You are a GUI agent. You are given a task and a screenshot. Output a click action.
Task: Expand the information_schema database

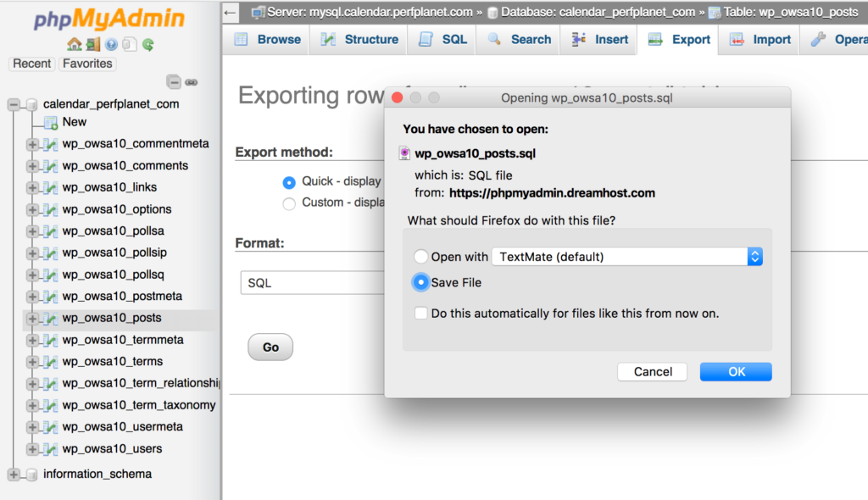[14, 475]
